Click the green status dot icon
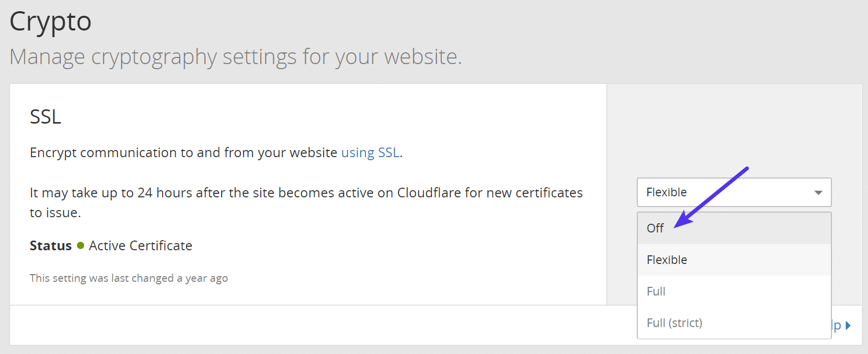This screenshot has height=354, width=868. pyautogui.click(x=80, y=246)
